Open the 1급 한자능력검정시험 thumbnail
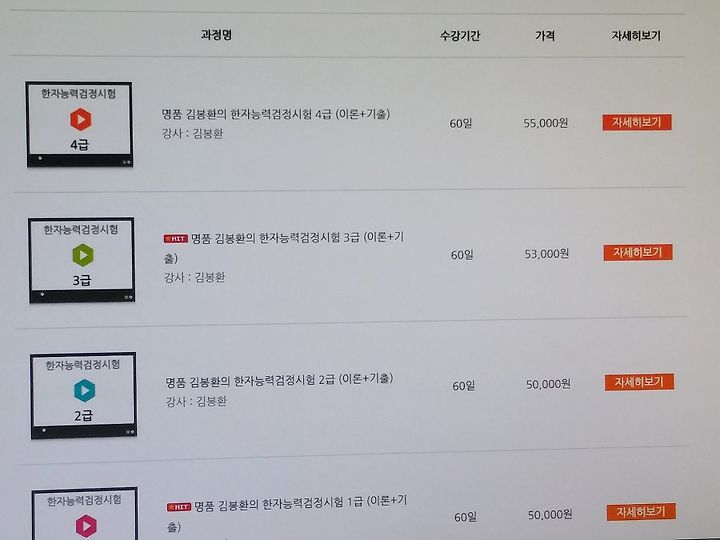The image size is (720, 540). point(85,514)
